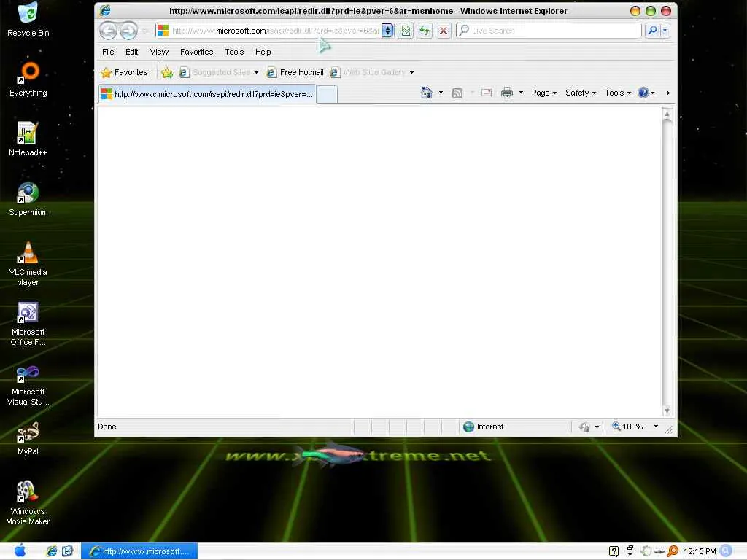Click the scrollbar up arrow
The width and height of the screenshot is (747, 560).
point(667,114)
